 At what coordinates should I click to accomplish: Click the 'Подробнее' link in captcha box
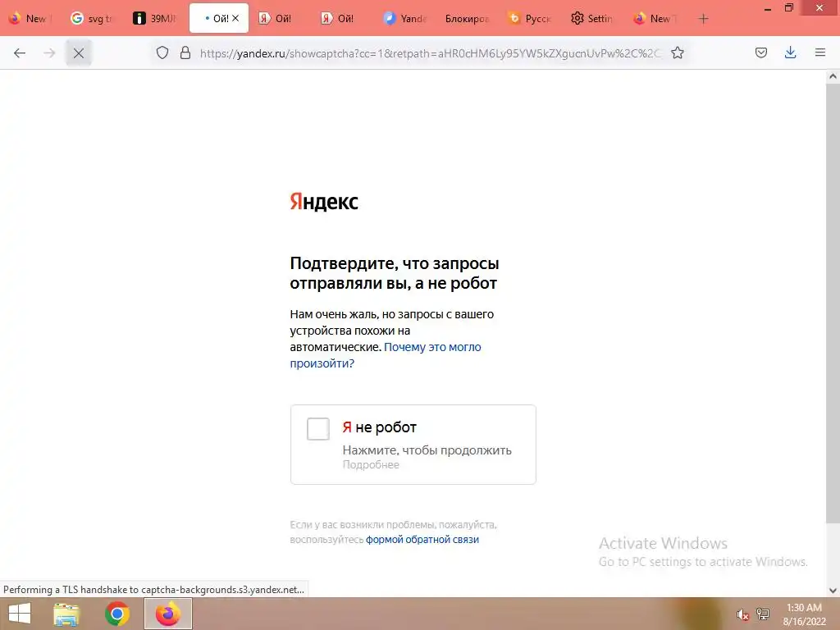tap(371, 465)
